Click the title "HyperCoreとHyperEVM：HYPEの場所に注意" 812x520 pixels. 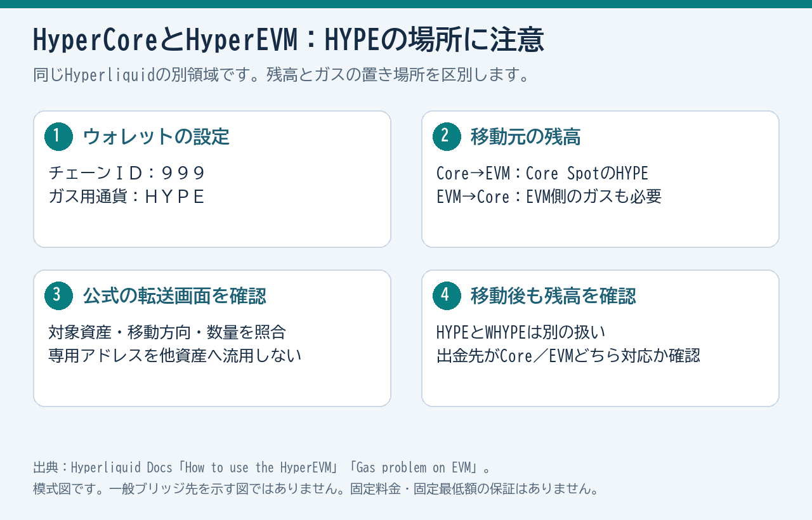tap(288, 41)
